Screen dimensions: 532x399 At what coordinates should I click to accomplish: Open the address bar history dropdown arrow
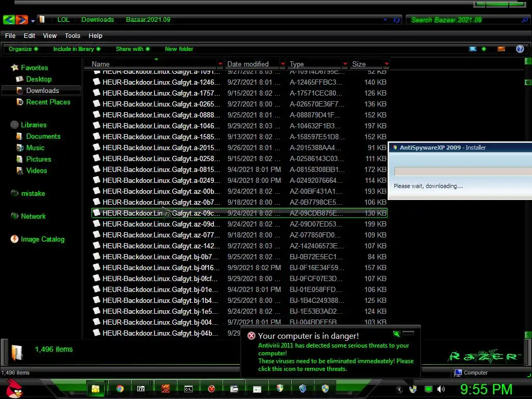coord(385,20)
